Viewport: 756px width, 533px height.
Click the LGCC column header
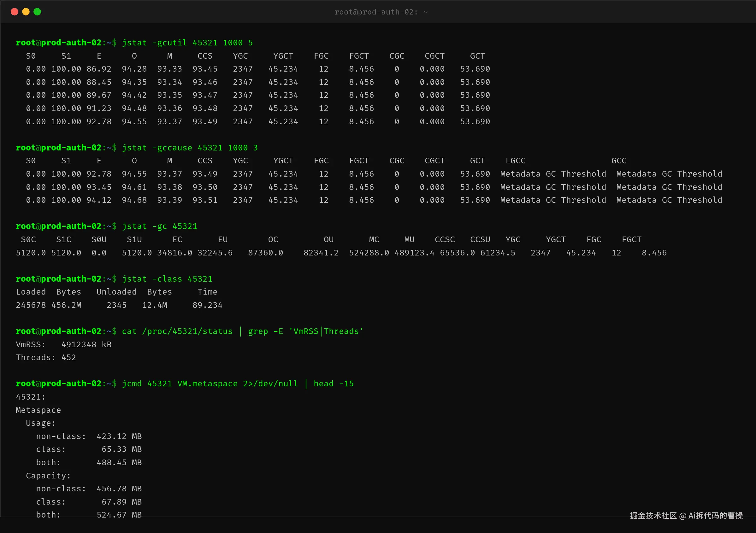(x=516, y=161)
